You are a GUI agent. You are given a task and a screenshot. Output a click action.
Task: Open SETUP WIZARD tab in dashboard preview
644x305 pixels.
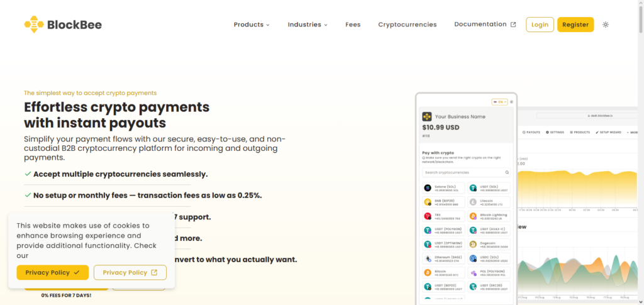point(608,132)
